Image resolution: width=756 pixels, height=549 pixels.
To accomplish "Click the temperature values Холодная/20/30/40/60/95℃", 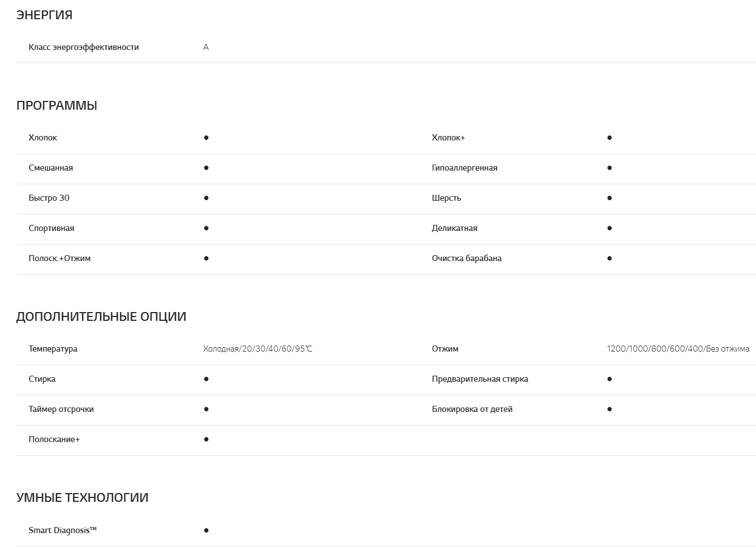I will click(x=258, y=349).
